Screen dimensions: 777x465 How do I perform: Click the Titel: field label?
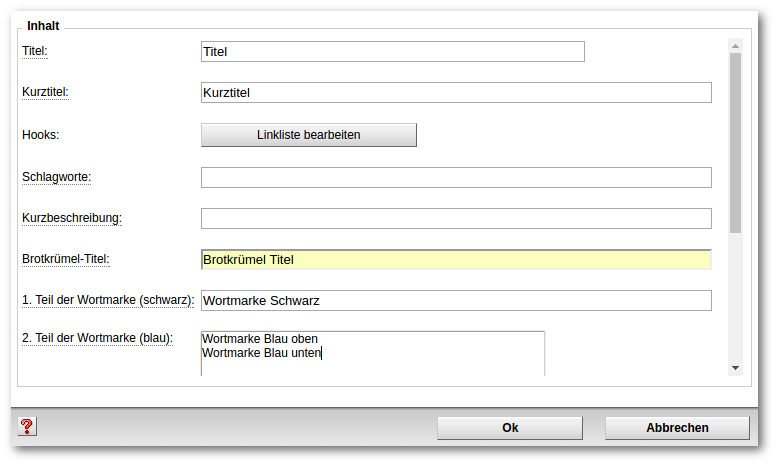click(35, 51)
